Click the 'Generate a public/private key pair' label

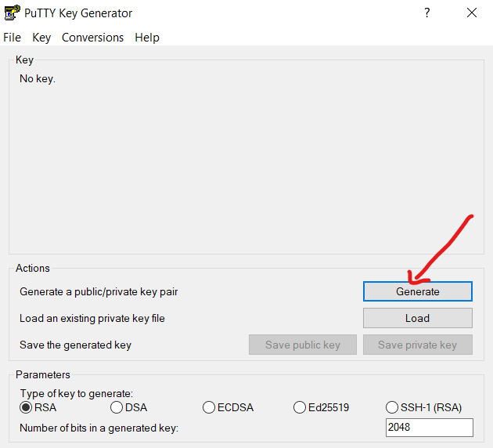coord(99,292)
